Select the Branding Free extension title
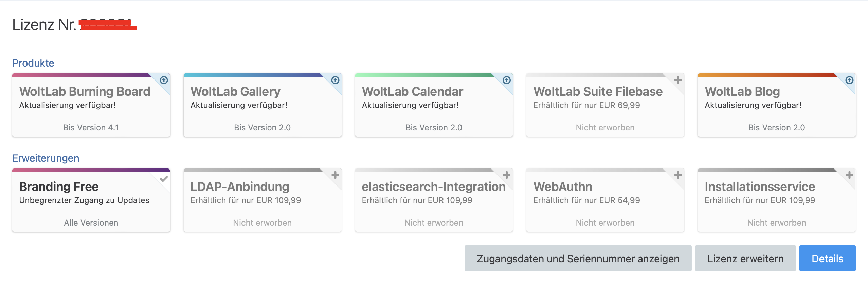Image resolution: width=868 pixels, height=284 pixels. tap(59, 187)
